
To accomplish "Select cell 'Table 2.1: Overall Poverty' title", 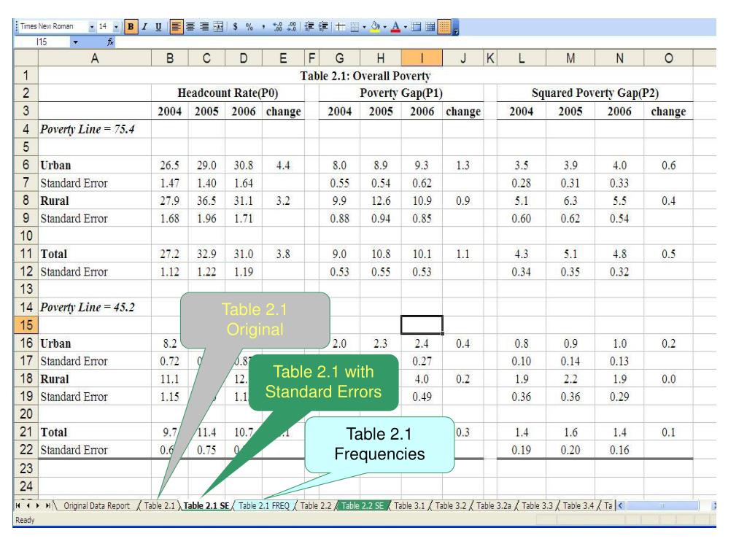I will (x=365, y=76).
